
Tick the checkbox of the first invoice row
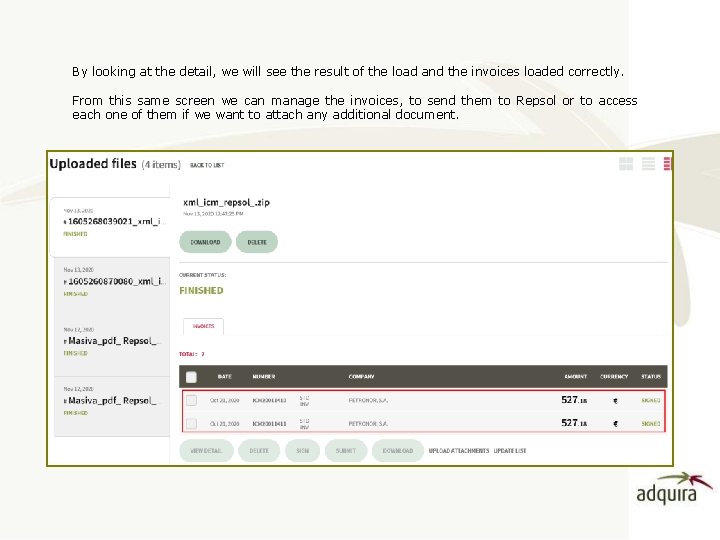tap(191, 400)
